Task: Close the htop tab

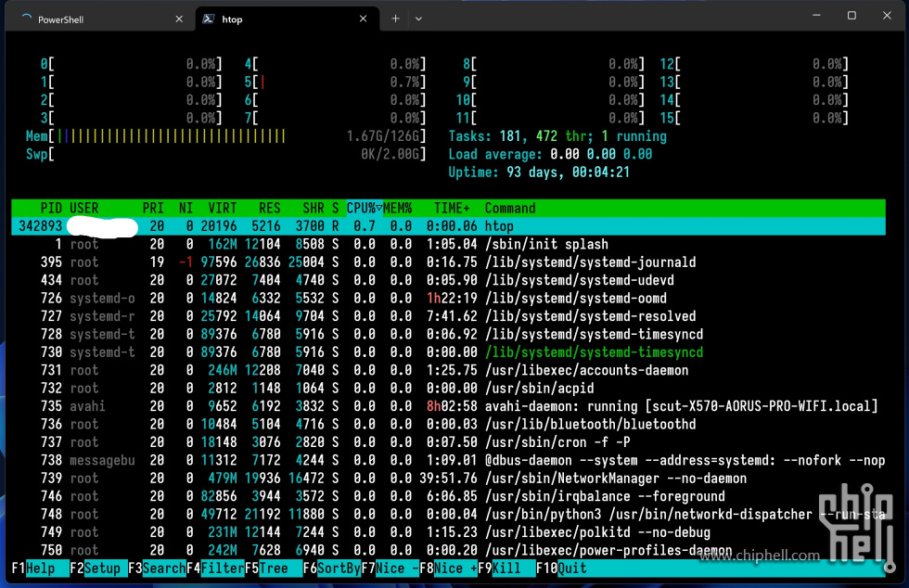Action: (363, 19)
